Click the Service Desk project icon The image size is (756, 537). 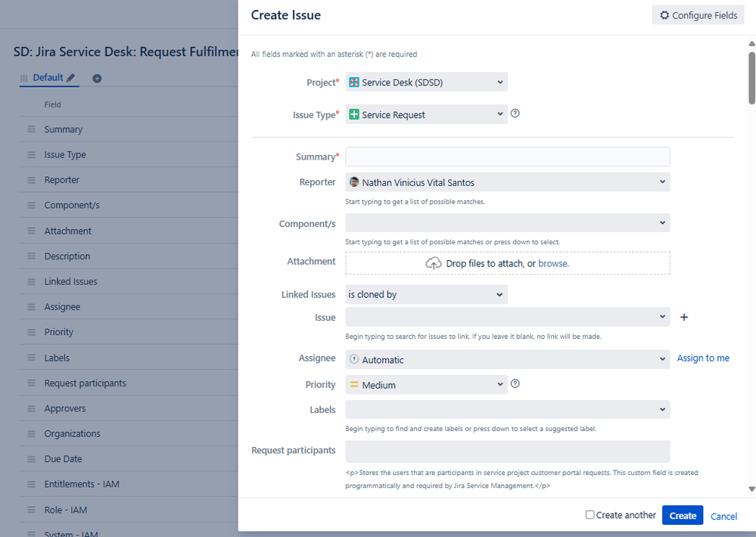(x=354, y=82)
